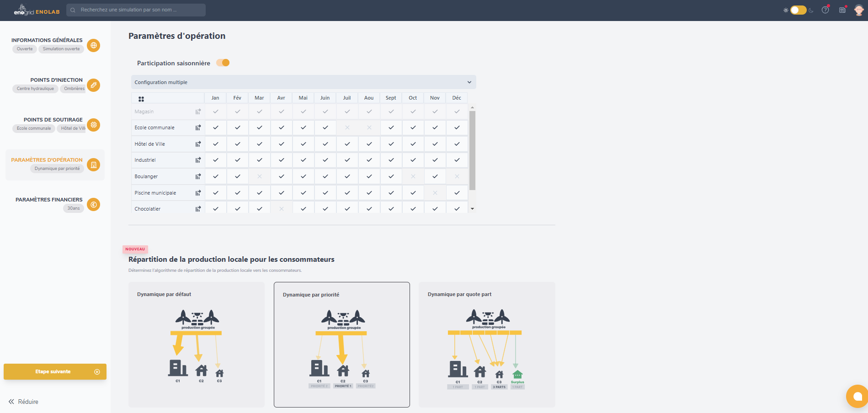
Task: Open the help question mark icon
Action: (825, 10)
